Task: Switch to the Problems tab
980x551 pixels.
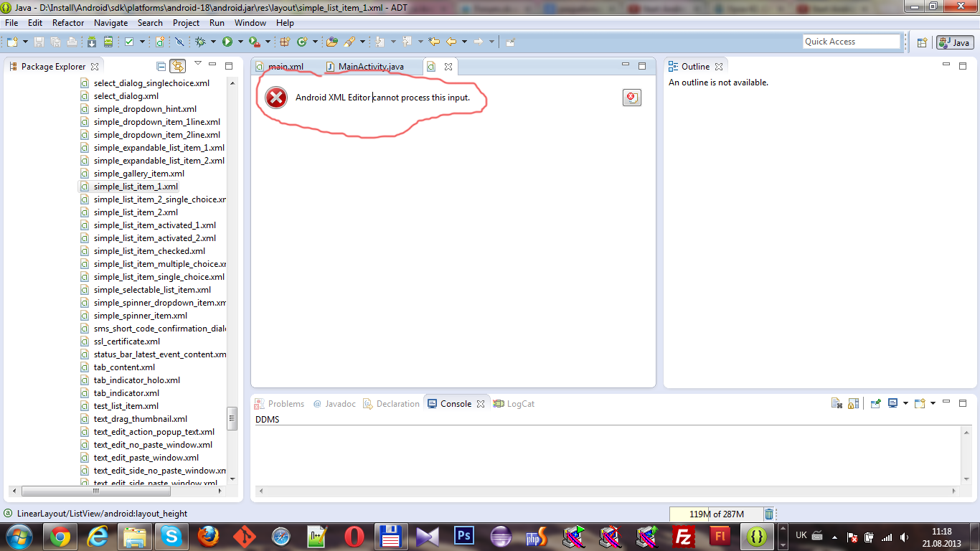Action: 280,404
